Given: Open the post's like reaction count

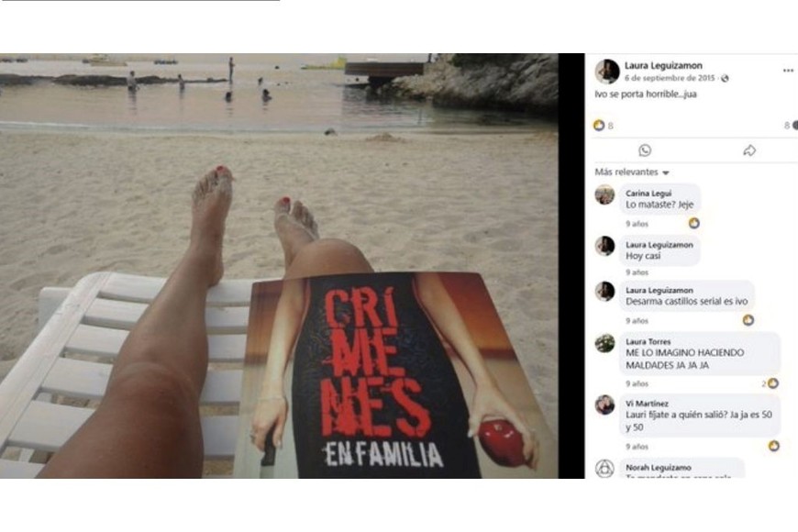Looking at the screenshot, I should point(604,126).
